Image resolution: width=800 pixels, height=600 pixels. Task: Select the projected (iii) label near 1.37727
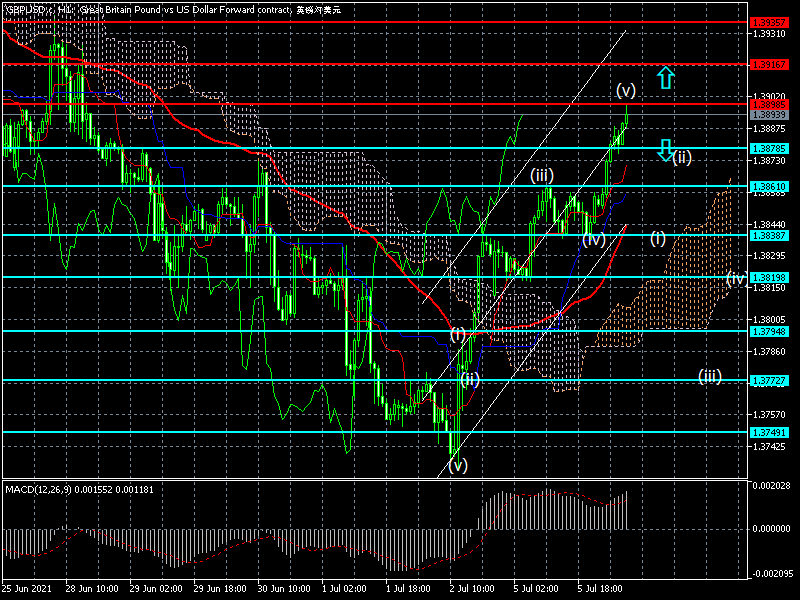click(x=710, y=376)
